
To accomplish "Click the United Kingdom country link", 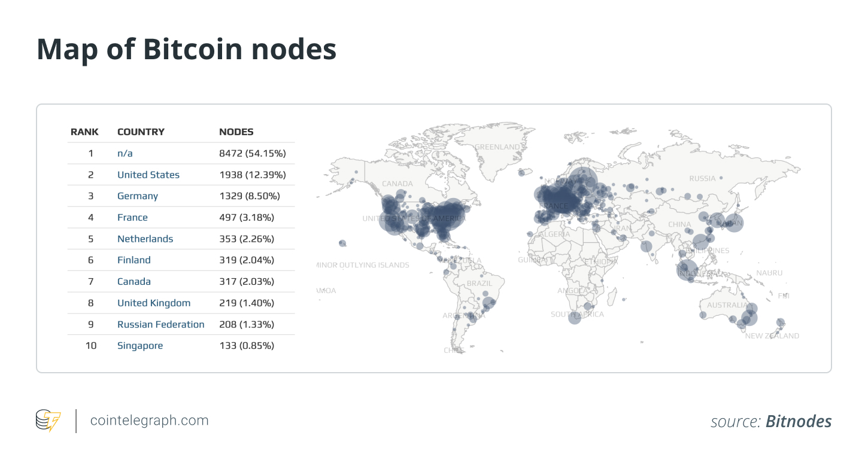I will coord(154,303).
